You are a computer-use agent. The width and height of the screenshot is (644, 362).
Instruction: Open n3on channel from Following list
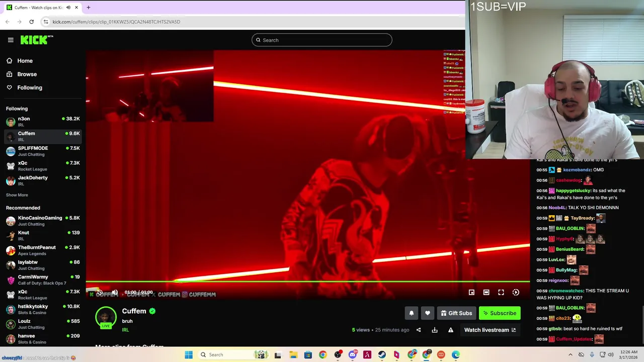(43, 121)
